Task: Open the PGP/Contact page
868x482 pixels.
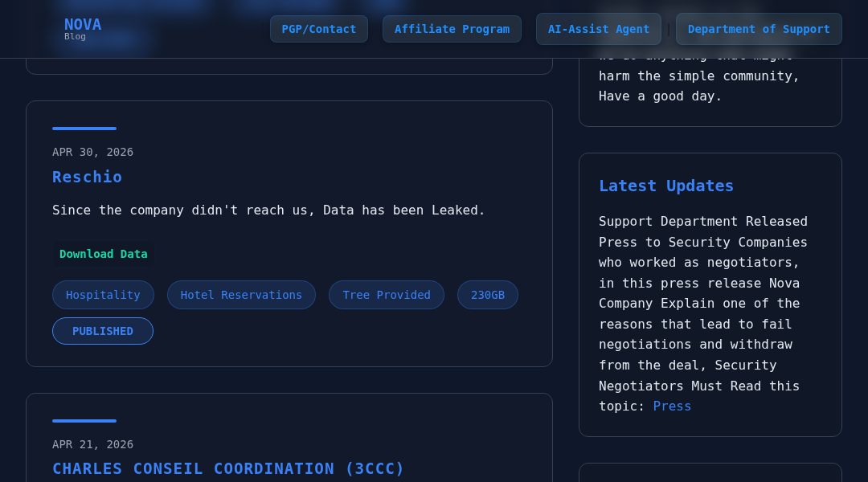Action: coord(319,30)
